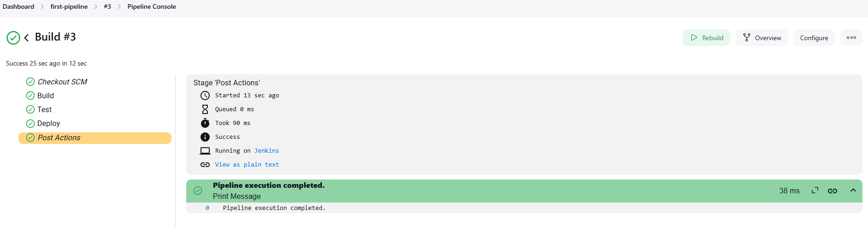Click log line number 0
This screenshot has height=227, width=868.
(x=207, y=208)
